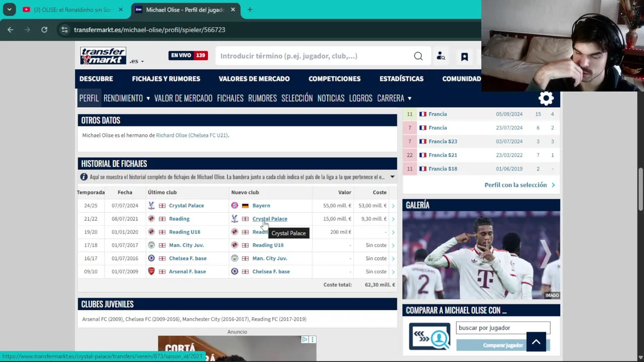Click the buscar por jugador input field
This screenshot has height=362, width=644.
(503, 328)
